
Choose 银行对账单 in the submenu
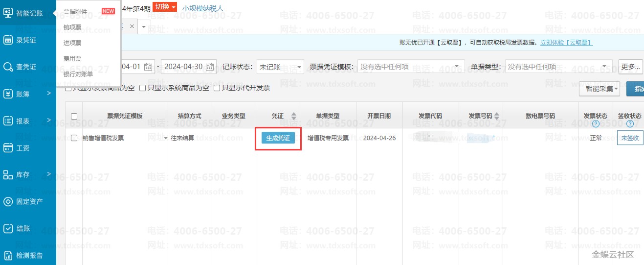(78, 74)
